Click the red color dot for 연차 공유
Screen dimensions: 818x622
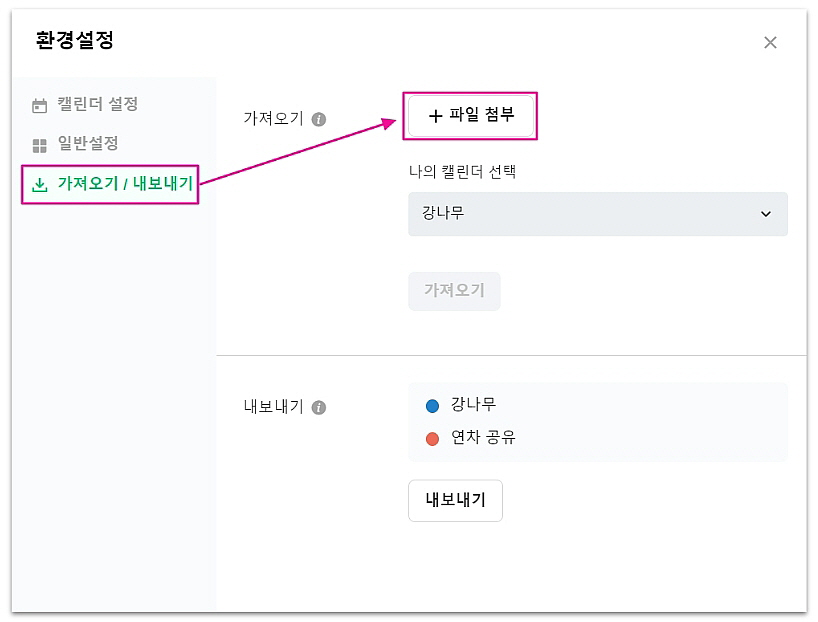pos(433,438)
